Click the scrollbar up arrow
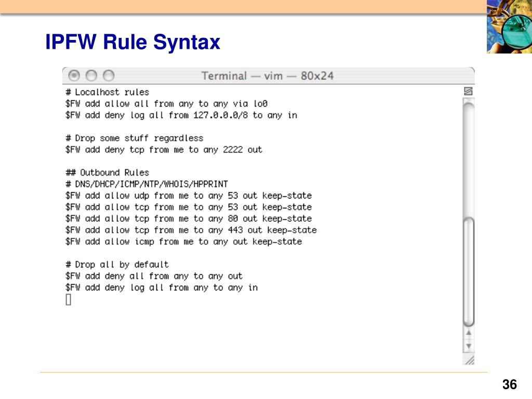This screenshot has width=532, height=399. pos(469,333)
